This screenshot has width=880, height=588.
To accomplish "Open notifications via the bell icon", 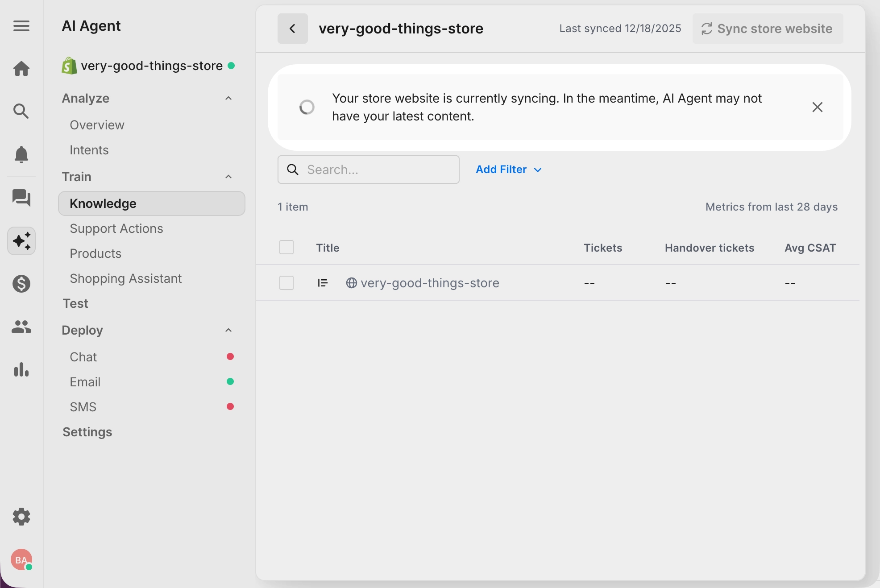I will (21, 154).
